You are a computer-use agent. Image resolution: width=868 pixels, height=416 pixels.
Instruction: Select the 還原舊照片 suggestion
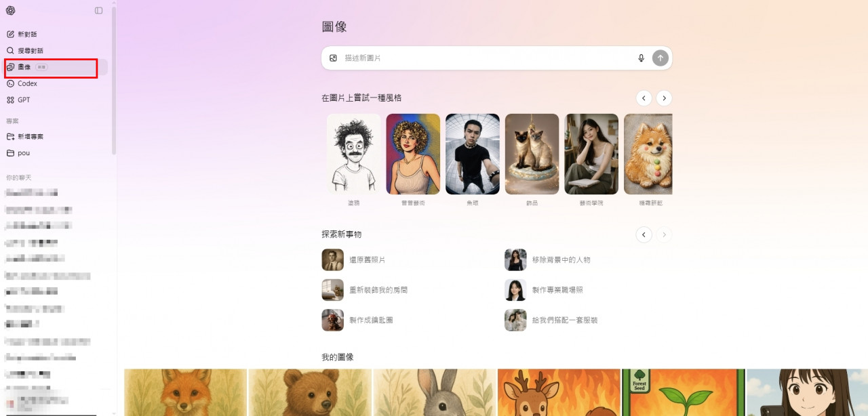(366, 259)
